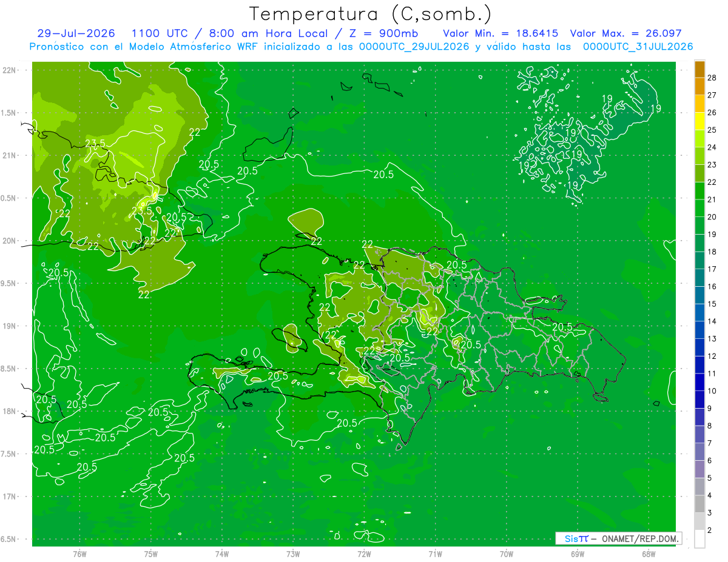Pick the gray colorbar swatch between 3 and 4
The height and width of the screenshot is (562, 728).
tap(699, 504)
